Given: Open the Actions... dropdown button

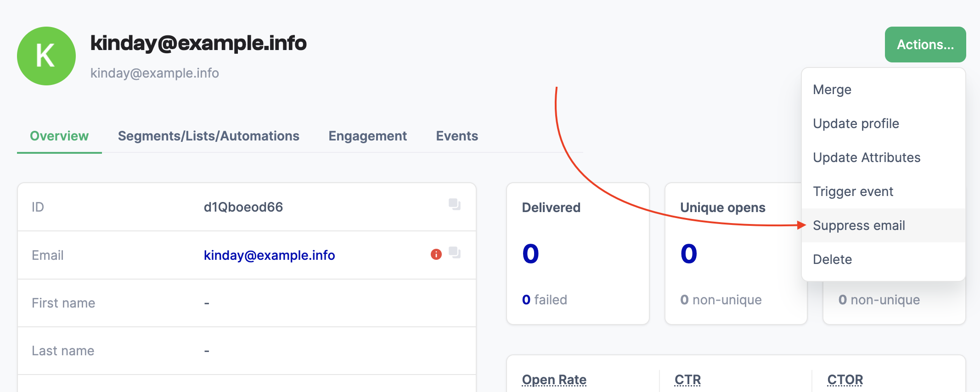Looking at the screenshot, I should click(x=925, y=45).
